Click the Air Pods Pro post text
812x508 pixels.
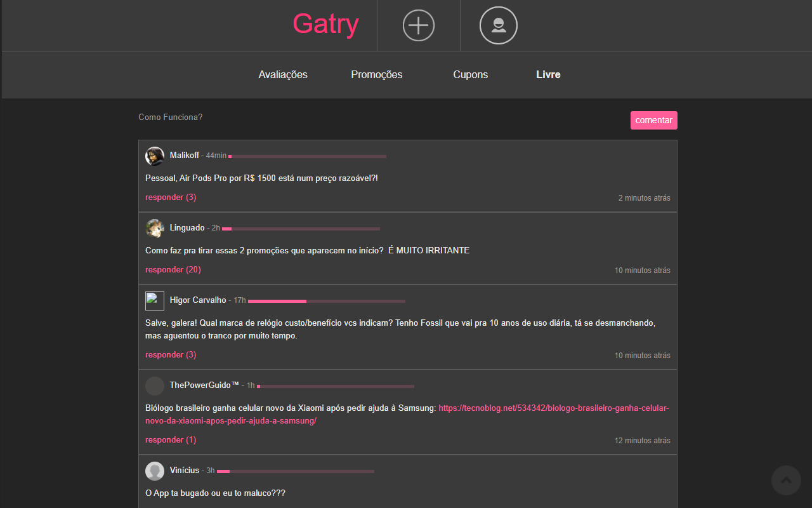(x=261, y=178)
